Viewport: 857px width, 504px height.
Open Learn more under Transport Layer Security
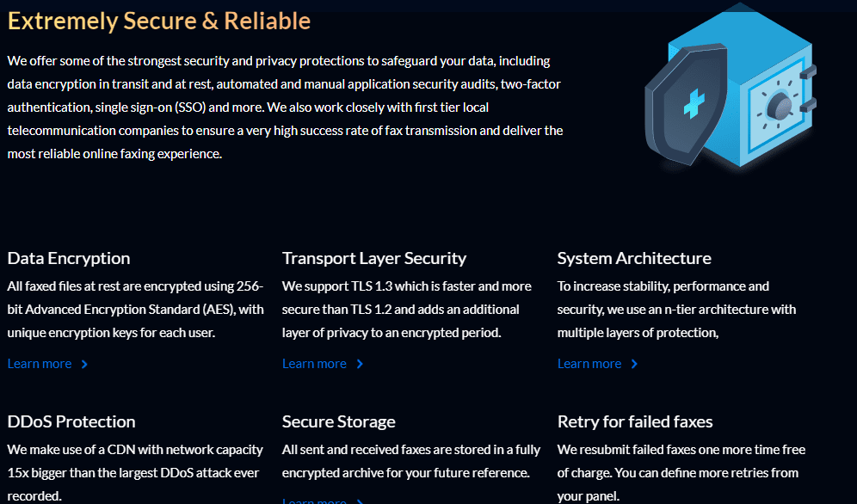[314, 364]
